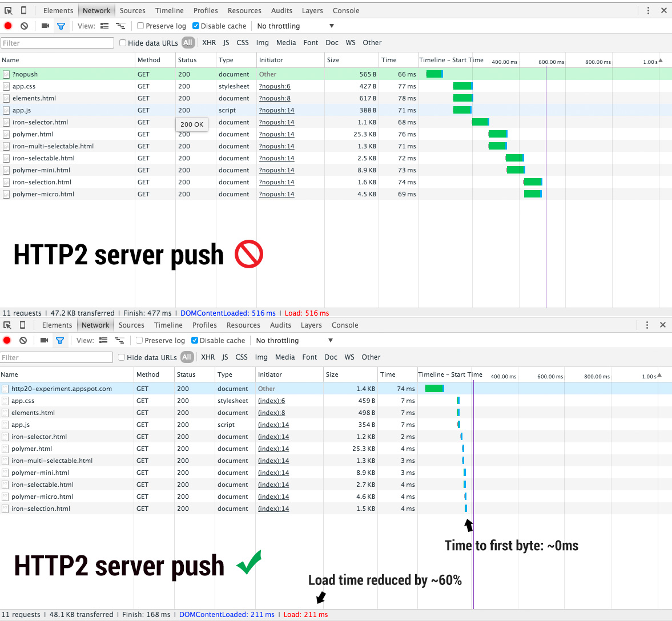This screenshot has width=672, height=621.
Task: Select small request rows view in bottom panel
Action: pyautogui.click(x=119, y=341)
